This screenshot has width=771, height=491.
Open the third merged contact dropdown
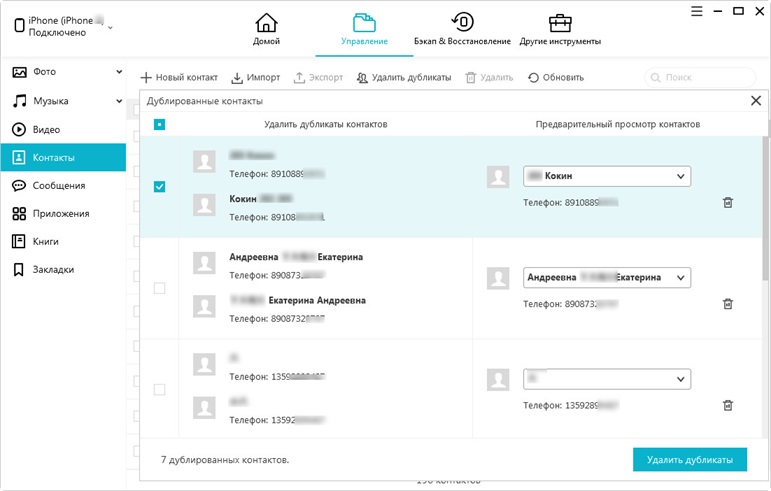[x=607, y=379]
